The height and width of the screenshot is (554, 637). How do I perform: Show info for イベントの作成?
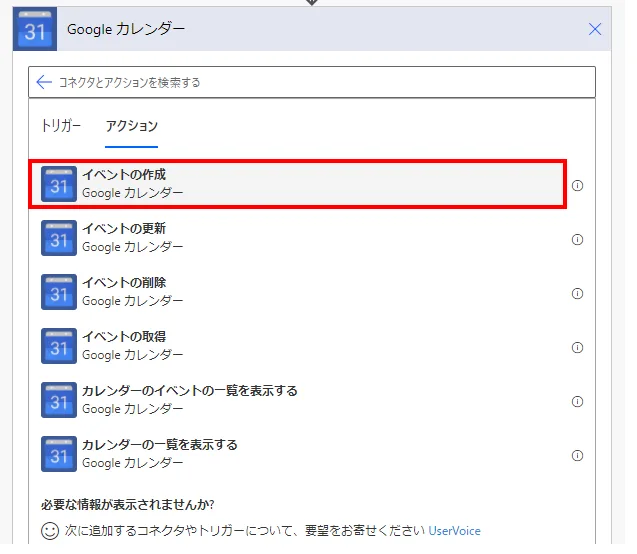(x=577, y=186)
